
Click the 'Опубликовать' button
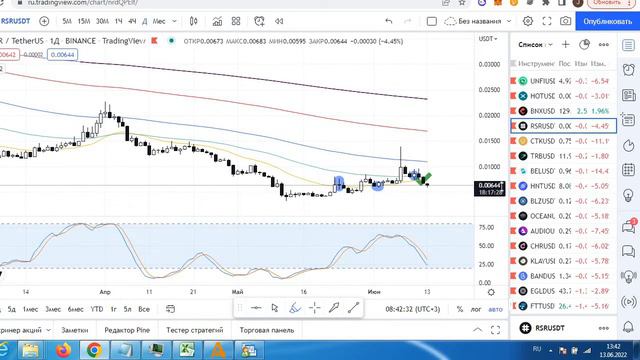coord(608,21)
